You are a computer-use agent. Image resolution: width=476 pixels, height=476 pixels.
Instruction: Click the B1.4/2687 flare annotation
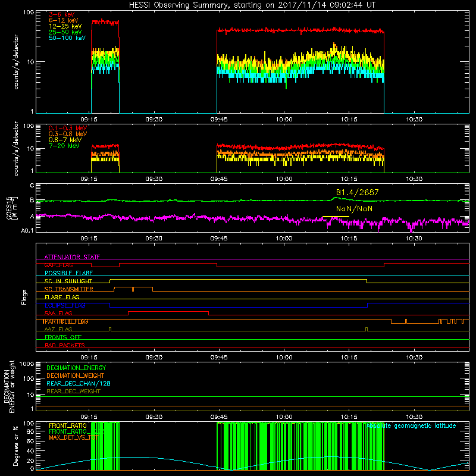(x=358, y=192)
